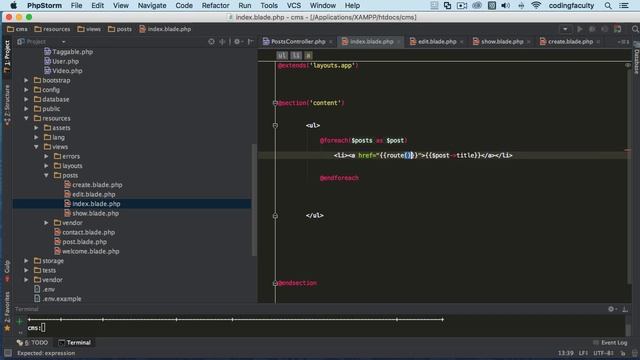Screen dimensions: 640x360
Task: Switch to create.blade.php editor tab
Action: point(570,42)
